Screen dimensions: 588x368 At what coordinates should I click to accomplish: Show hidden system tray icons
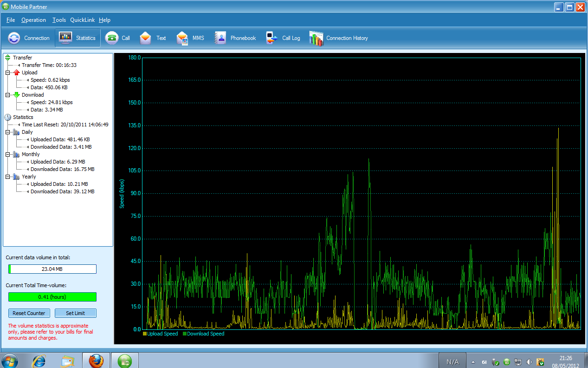(473, 362)
